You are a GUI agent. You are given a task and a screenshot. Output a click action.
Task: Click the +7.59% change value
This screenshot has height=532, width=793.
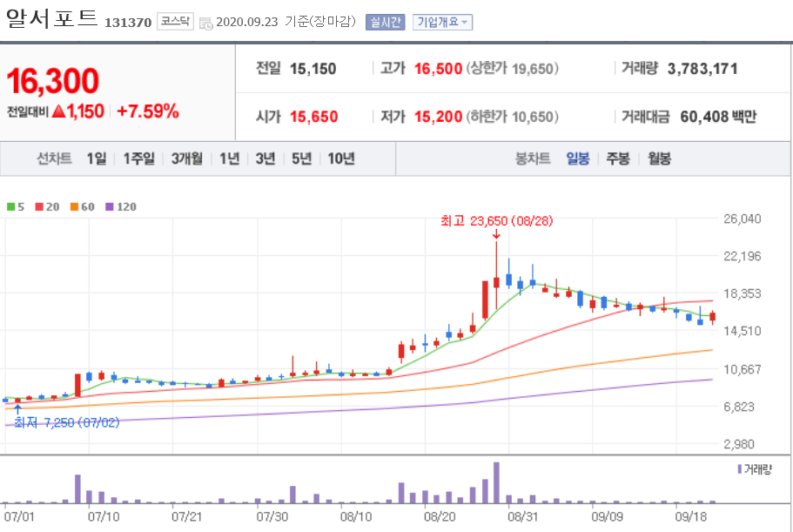[148, 111]
